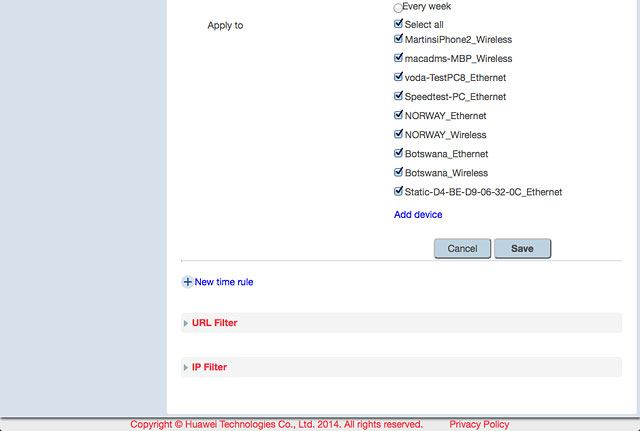Image resolution: width=640 pixels, height=431 pixels.
Task: Uncheck Botswana_Ethernet device checkbox
Action: click(x=398, y=153)
